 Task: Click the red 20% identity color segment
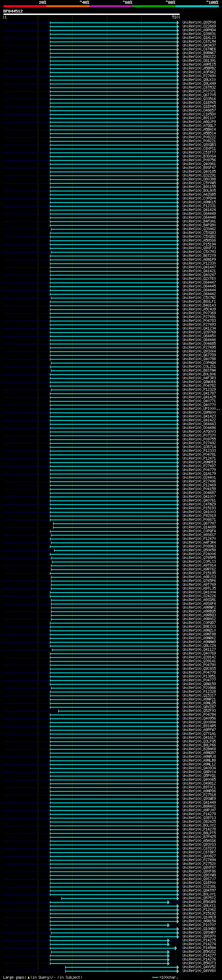point(25,6)
